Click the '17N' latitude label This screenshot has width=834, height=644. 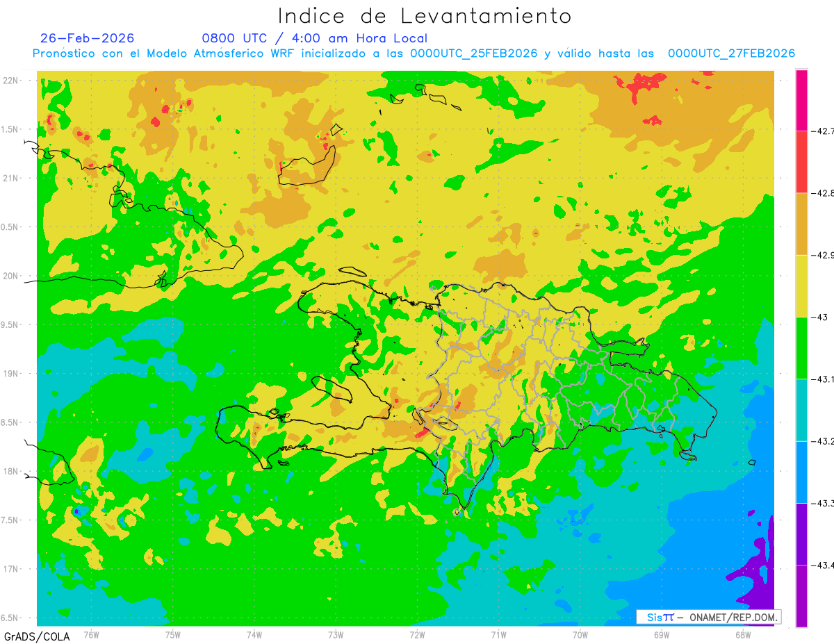coord(11,569)
